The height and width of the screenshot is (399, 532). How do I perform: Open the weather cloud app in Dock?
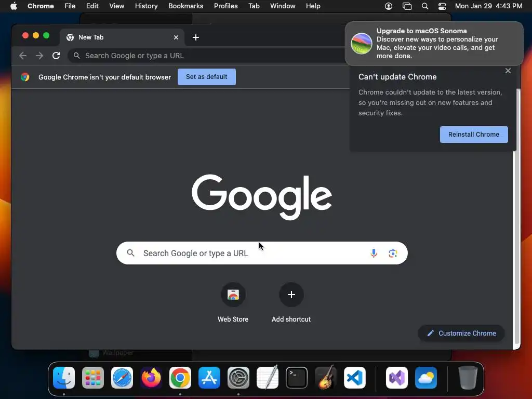[426, 378]
